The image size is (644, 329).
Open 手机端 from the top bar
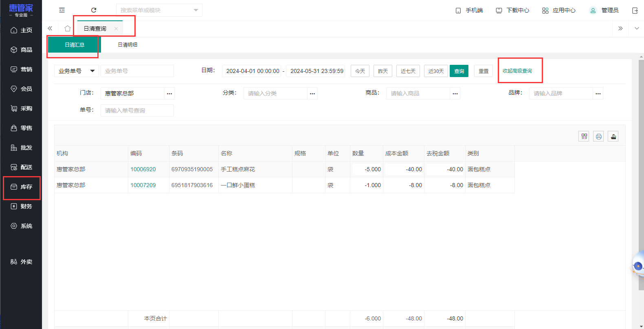click(469, 10)
